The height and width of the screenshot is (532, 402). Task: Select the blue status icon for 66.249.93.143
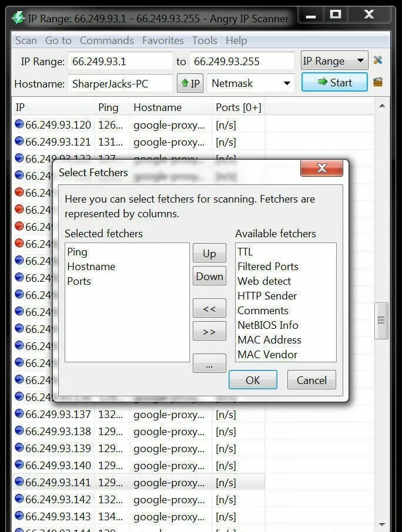point(19,516)
